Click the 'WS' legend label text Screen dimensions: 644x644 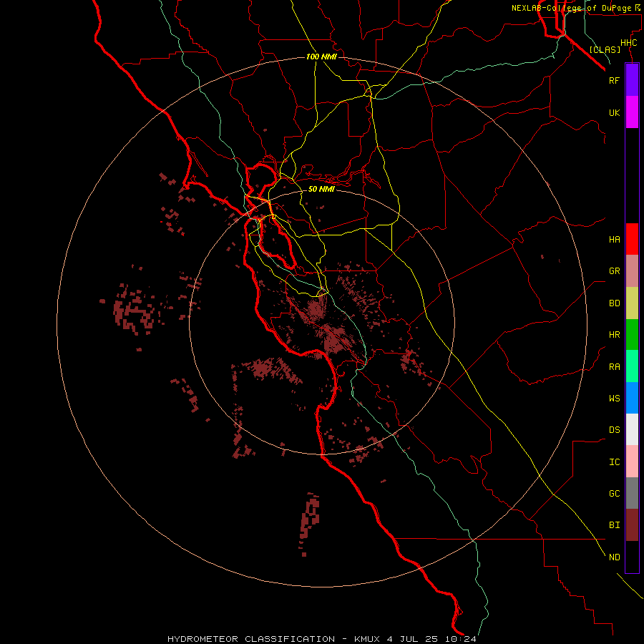614,398
